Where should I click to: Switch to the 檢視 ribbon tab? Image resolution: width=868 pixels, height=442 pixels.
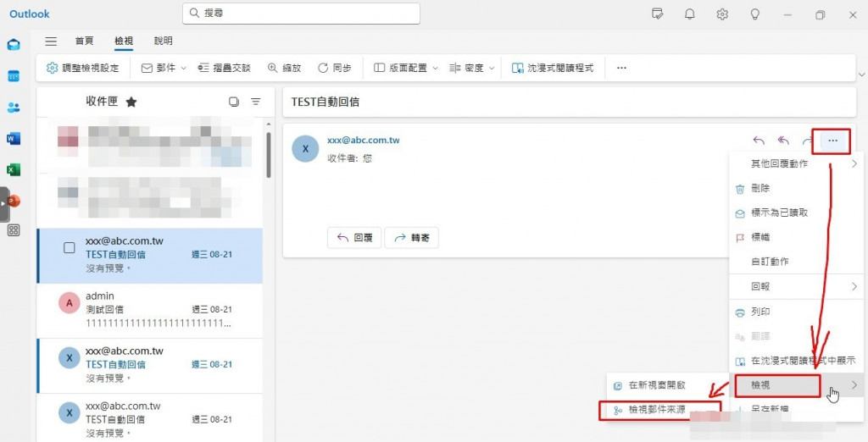(124, 41)
